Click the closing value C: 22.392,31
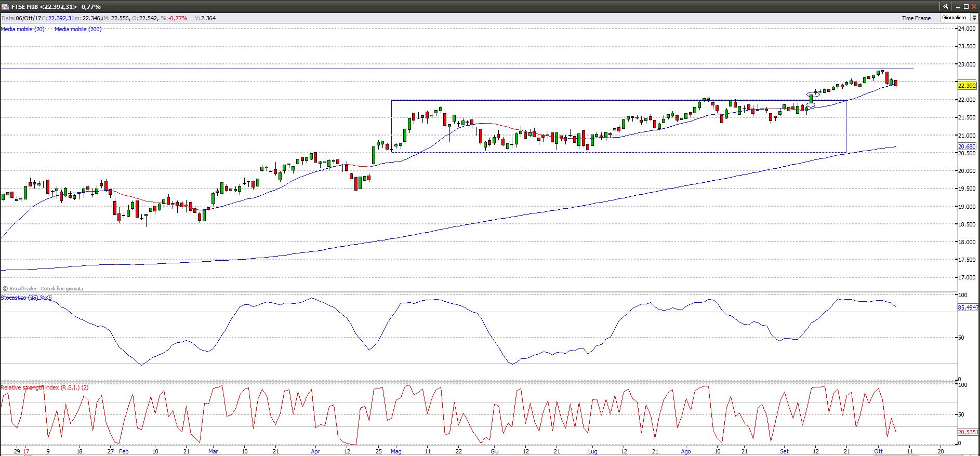Image resolution: width=980 pixels, height=456 pixels. tap(58, 18)
